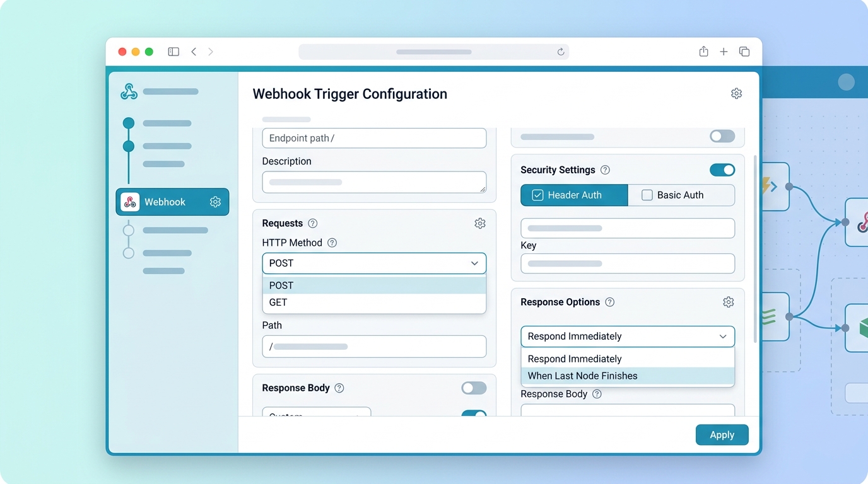Click into the Description text area
868x484 pixels.
(374, 182)
